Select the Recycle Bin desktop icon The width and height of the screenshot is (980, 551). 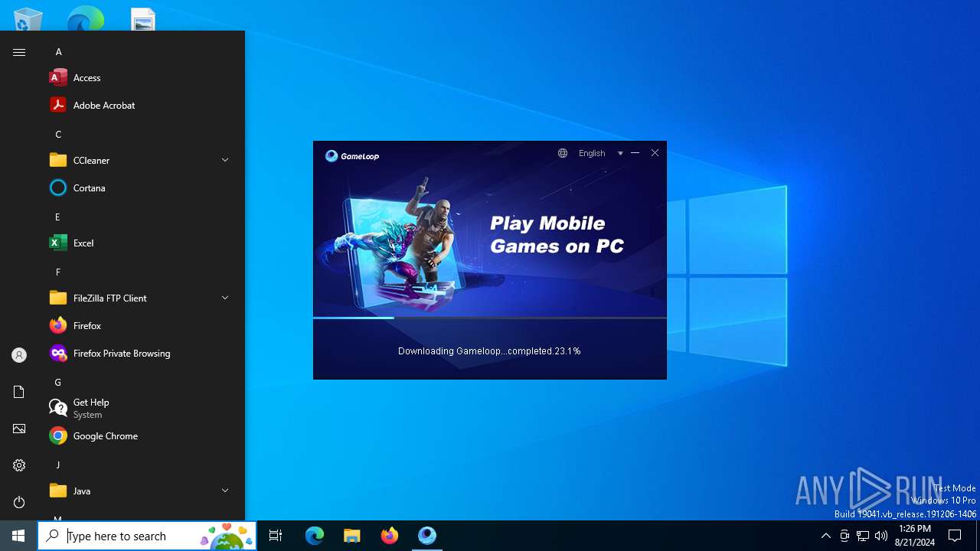[x=28, y=19]
